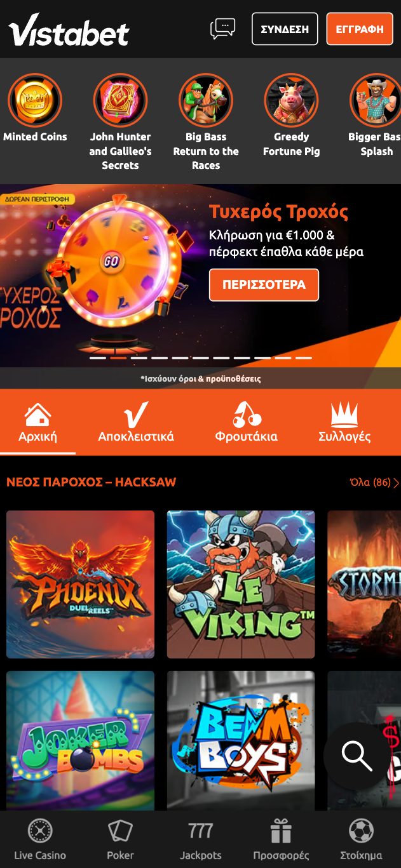Select the first banner carousel indicator dash
Viewport: 401px width, 868px height.
tap(98, 358)
